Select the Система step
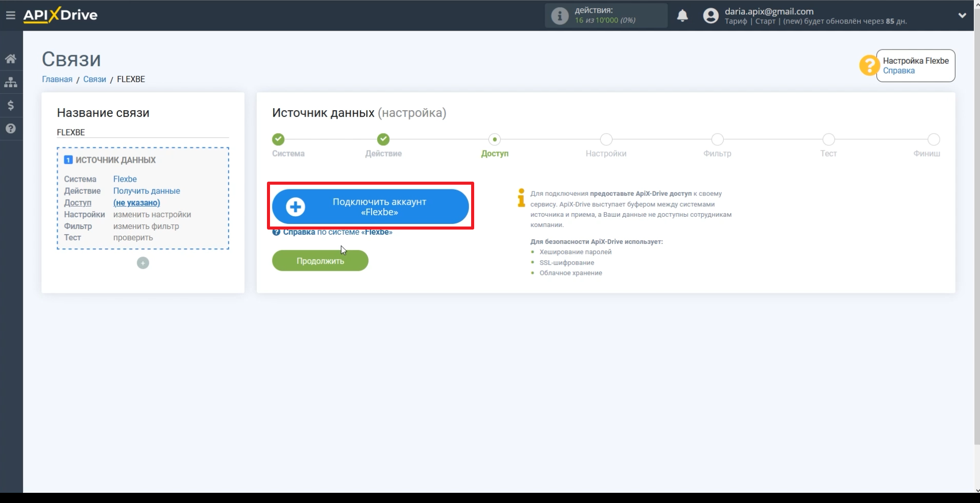The image size is (980, 503). [x=278, y=139]
